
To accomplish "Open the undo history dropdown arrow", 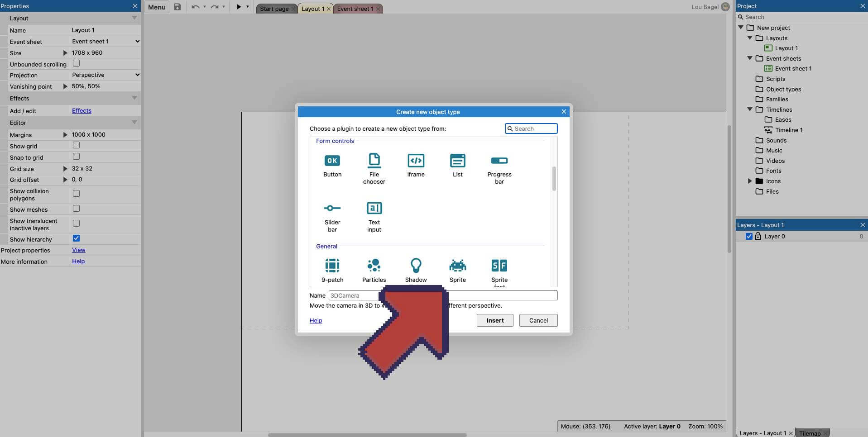I will (204, 7).
